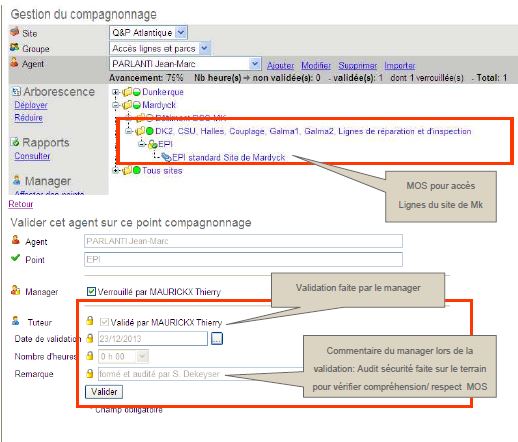
Task: Open the Site dropdown showing Q&P Atlantique
Action: [149, 33]
